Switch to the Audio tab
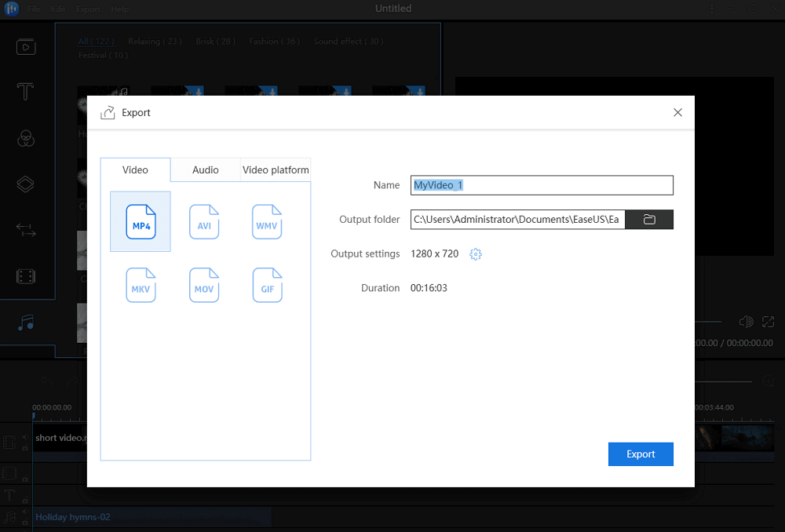785x532 pixels. coord(205,170)
